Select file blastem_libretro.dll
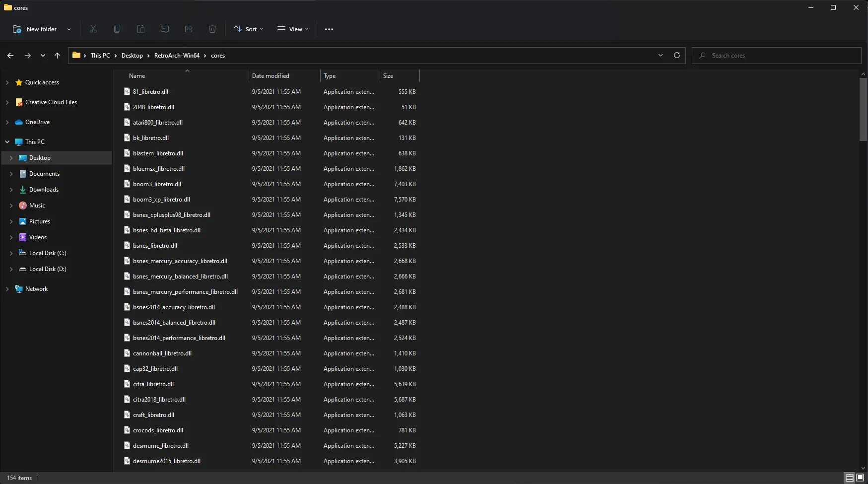Screen dimensions: 868x484 pyautogui.click(x=158, y=153)
